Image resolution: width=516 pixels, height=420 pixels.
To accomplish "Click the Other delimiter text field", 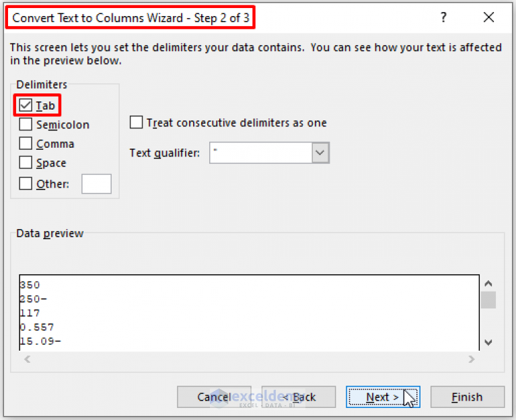I will (x=96, y=183).
